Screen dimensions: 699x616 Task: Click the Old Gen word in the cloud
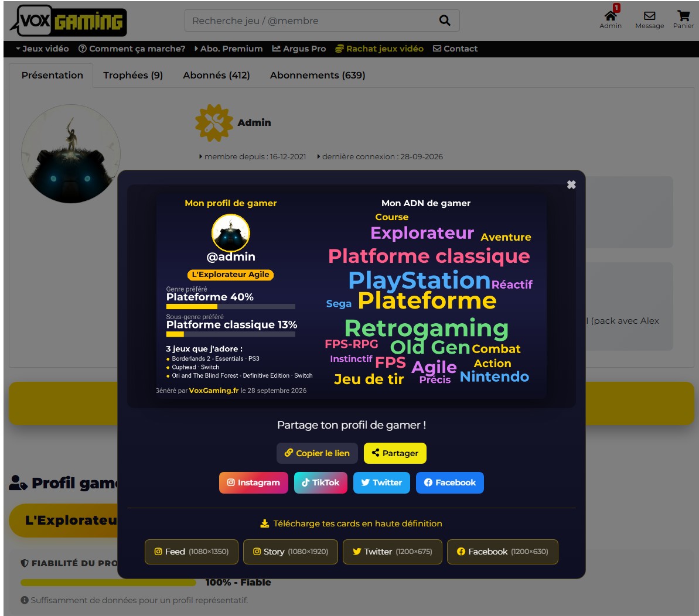coord(429,347)
